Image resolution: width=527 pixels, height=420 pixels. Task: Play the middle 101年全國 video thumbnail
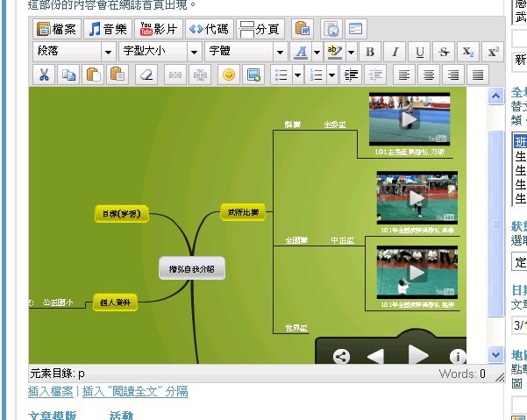[417, 198]
